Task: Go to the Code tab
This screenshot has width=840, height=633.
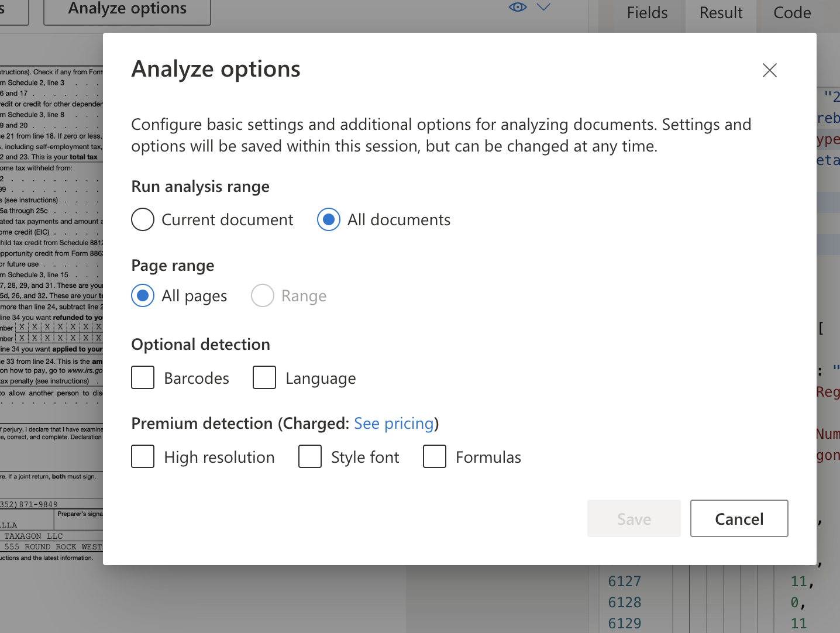Action: tap(792, 13)
